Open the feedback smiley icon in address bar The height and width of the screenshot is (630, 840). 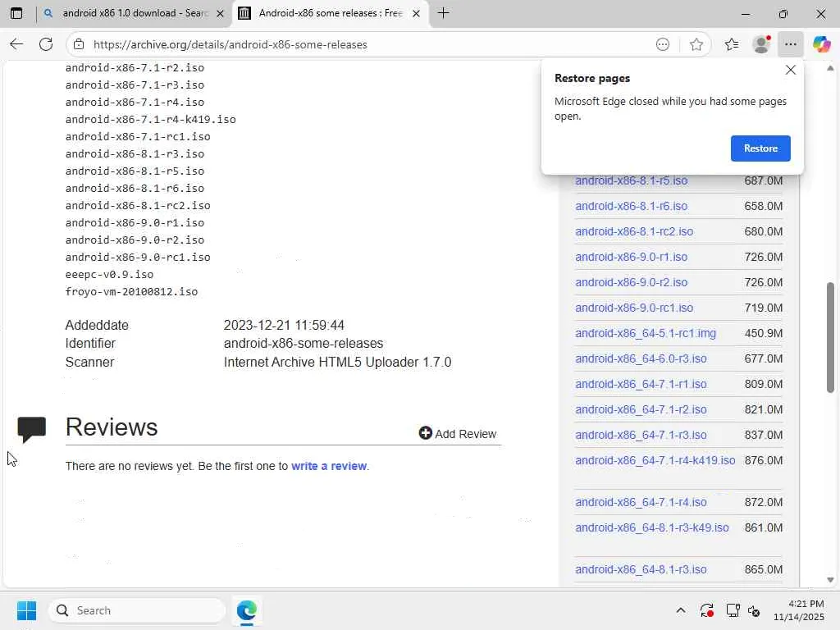[x=663, y=44]
